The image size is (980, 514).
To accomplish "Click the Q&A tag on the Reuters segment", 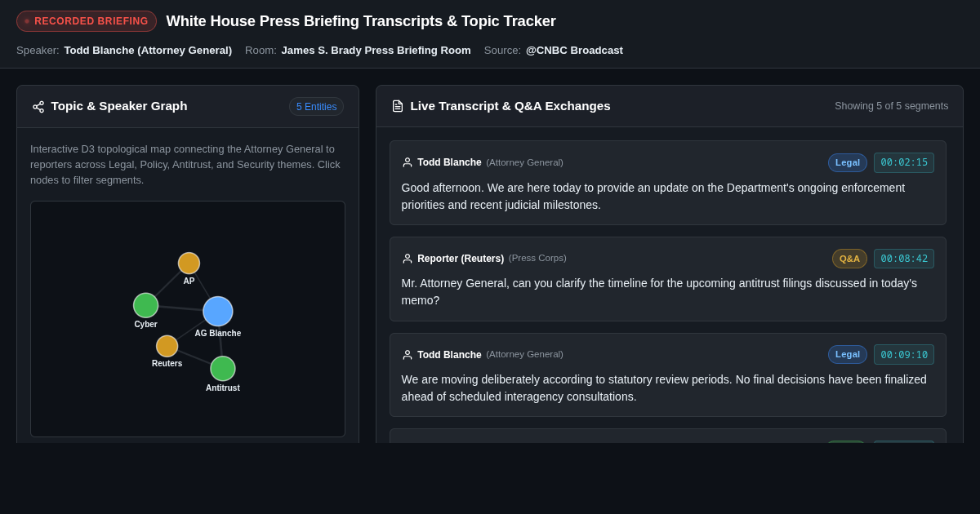I will pos(849,259).
